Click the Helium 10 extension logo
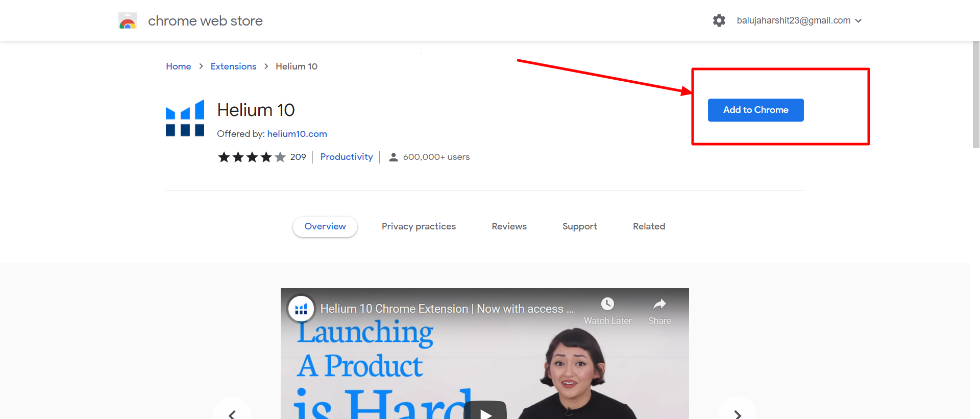 pyautogui.click(x=185, y=118)
